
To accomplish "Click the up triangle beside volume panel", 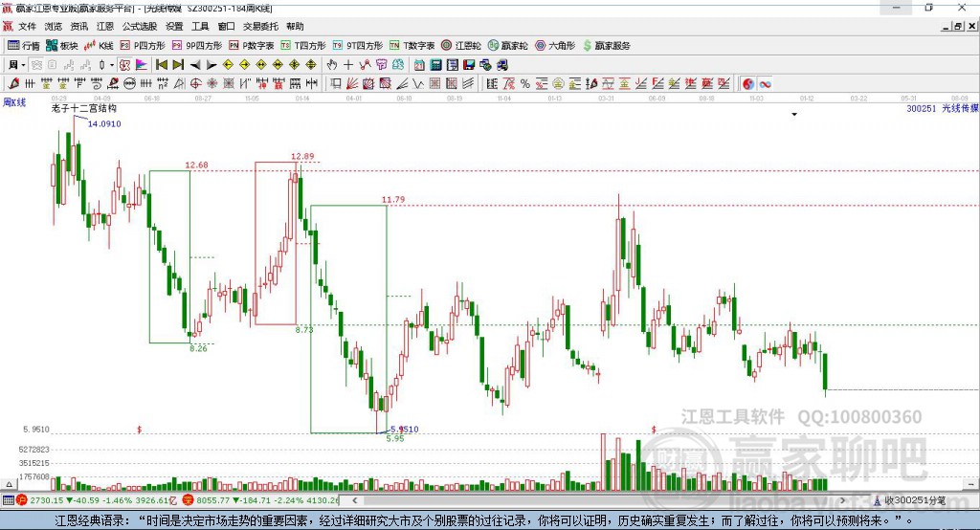I will (9, 484).
